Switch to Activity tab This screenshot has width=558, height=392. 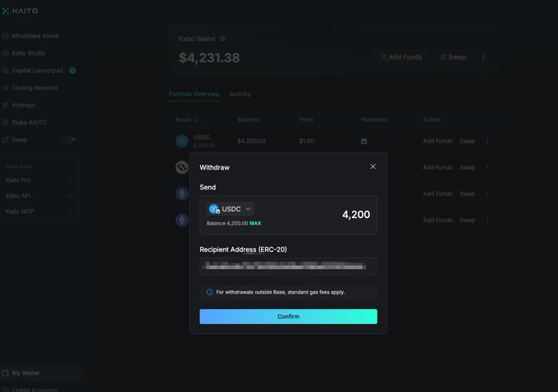point(240,94)
